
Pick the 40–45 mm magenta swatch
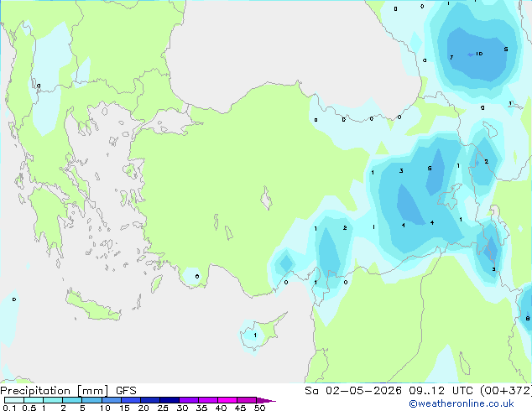pos(227,400)
